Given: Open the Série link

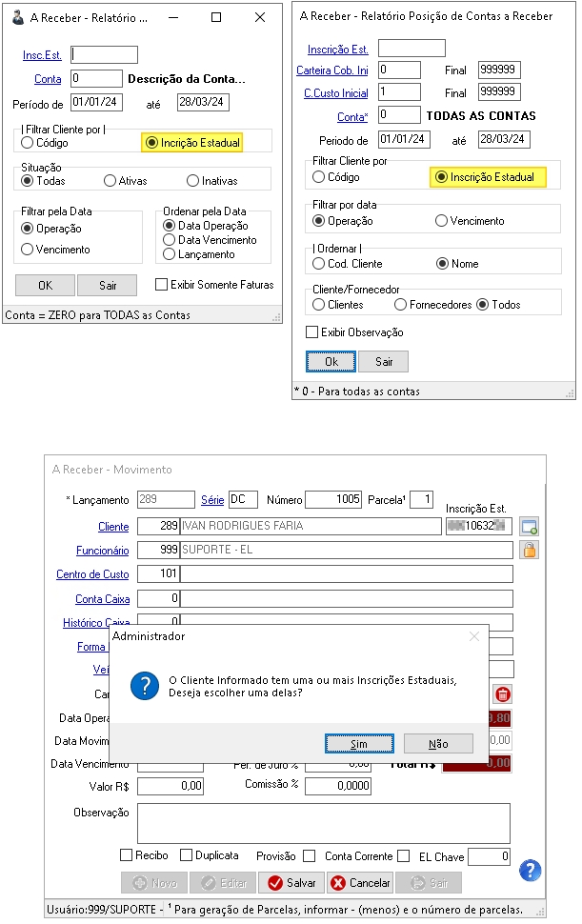Looking at the screenshot, I should 212,500.
